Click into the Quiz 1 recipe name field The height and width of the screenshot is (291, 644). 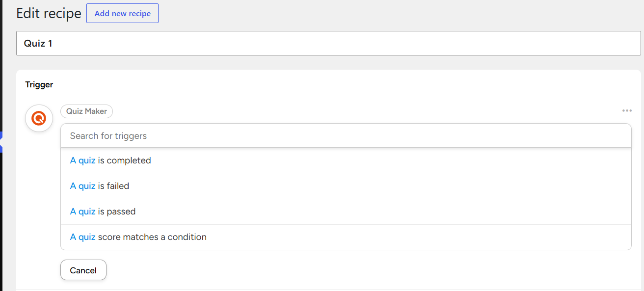click(328, 43)
